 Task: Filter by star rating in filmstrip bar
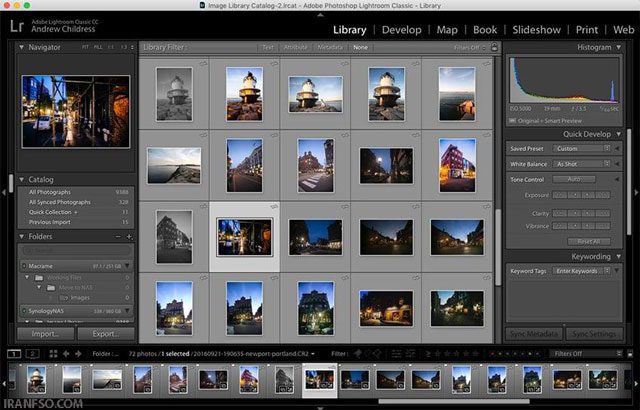pos(457,354)
